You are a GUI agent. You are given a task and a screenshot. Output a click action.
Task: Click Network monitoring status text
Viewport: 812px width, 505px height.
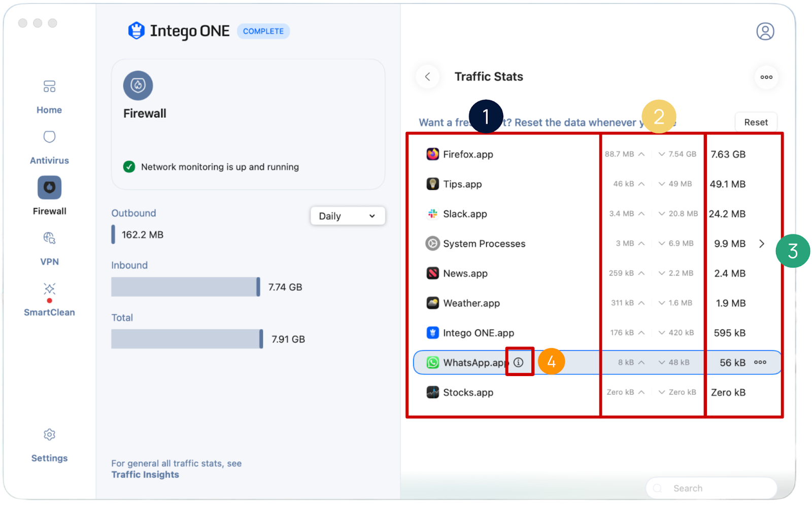tap(220, 167)
